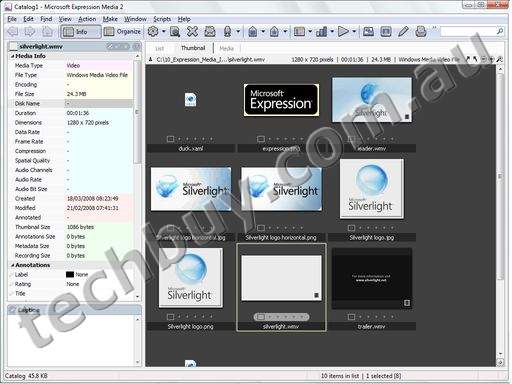Start slideshow with the play toolbar icon
This screenshot has height=384, width=512.
pos(343,32)
